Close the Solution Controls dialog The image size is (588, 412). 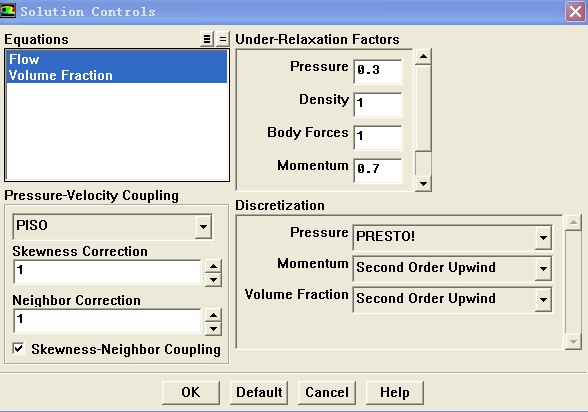[x=575, y=12]
